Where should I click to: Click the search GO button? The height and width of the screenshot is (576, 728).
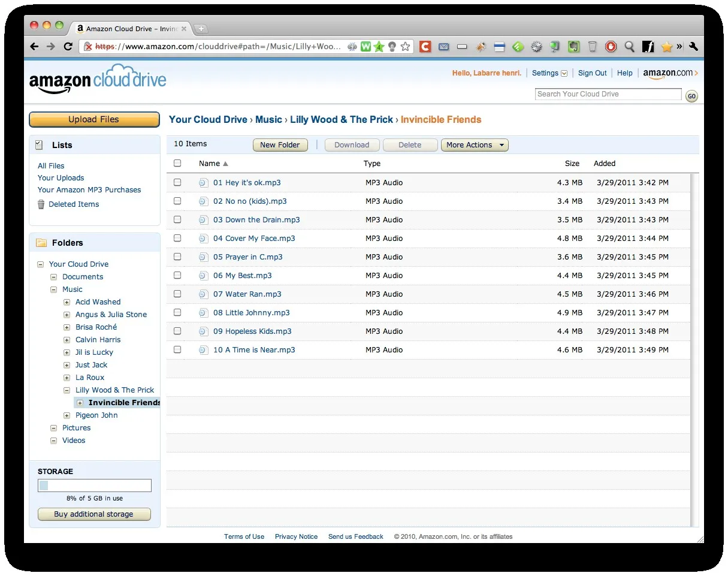(691, 96)
